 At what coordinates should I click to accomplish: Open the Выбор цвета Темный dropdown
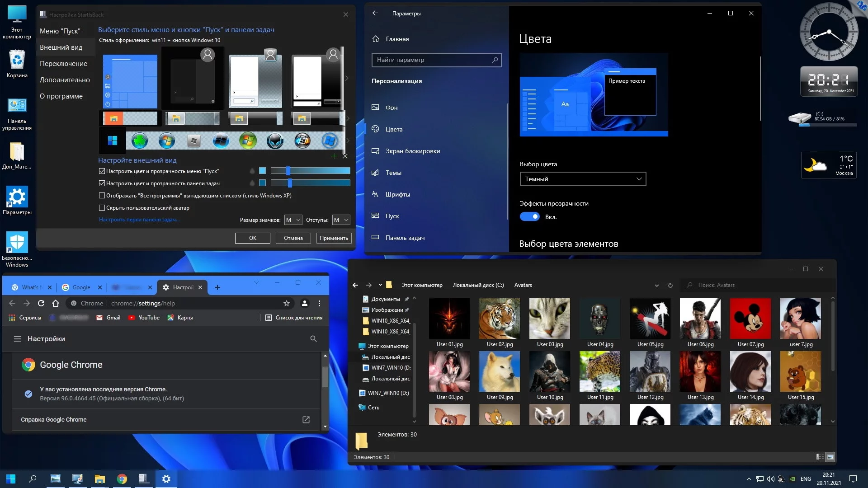click(x=583, y=179)
